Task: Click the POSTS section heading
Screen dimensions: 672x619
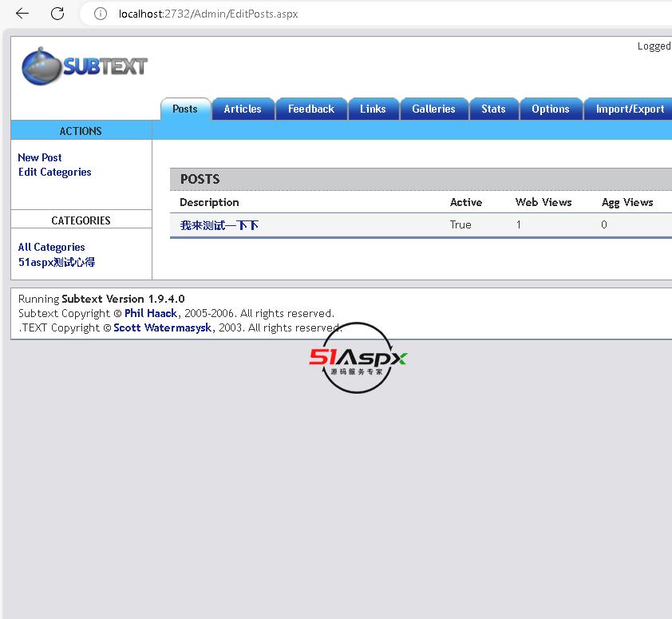Action: click(x=200, y=179)
